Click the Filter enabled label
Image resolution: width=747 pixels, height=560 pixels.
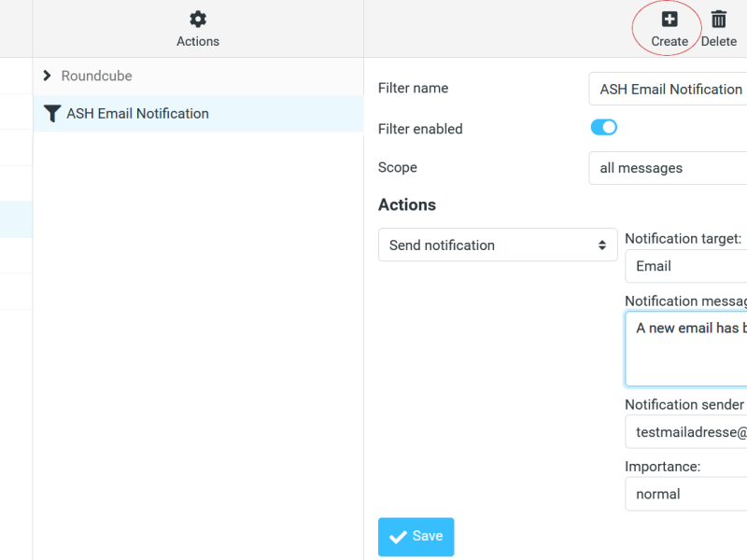420,129
